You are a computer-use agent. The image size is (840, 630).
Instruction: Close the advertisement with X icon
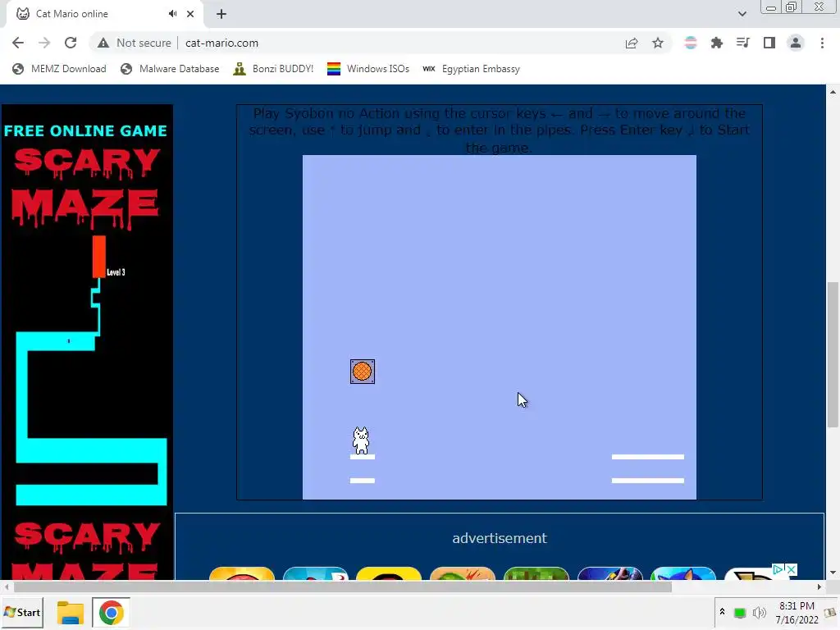[x=791, y=569]
